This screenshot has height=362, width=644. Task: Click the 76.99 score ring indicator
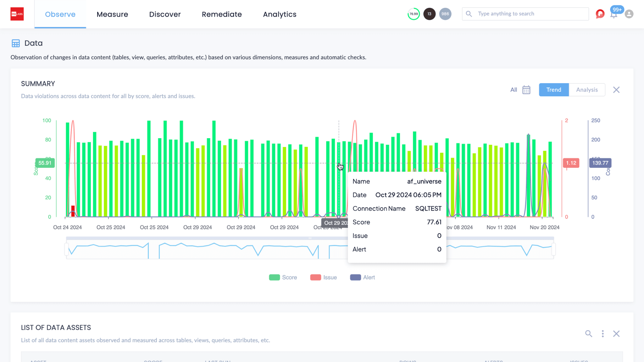[x=414, y=14]
